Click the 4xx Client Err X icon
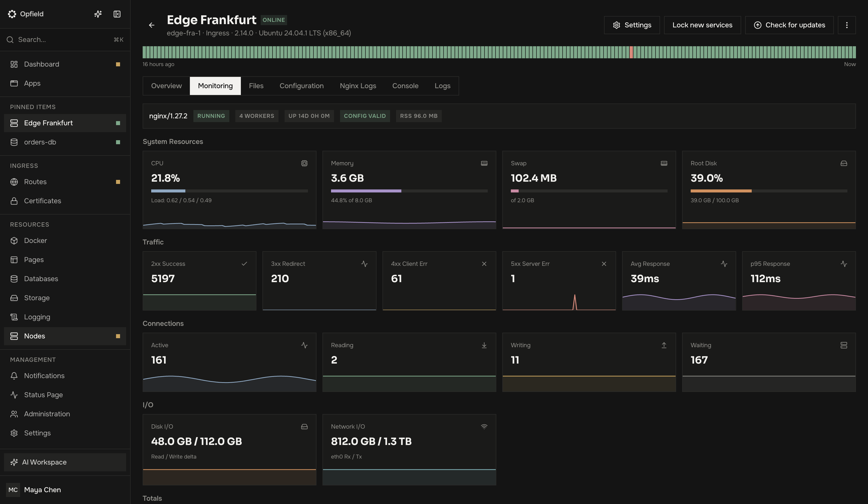868x504 pixels. pos(484,264)
